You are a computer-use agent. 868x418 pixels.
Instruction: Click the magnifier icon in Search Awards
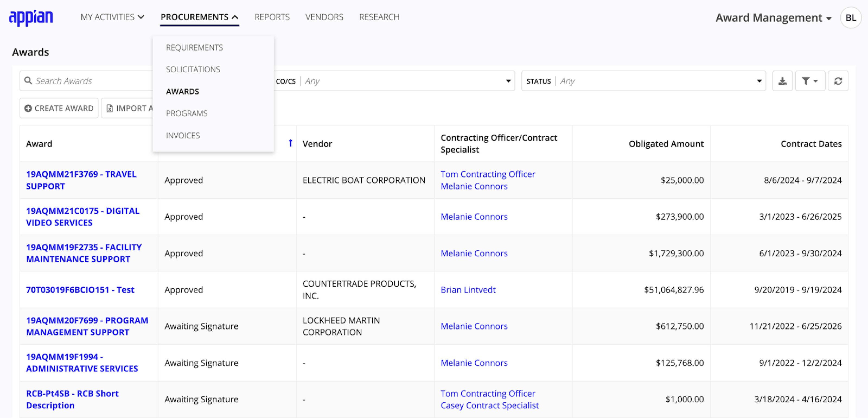pos(28,81)
